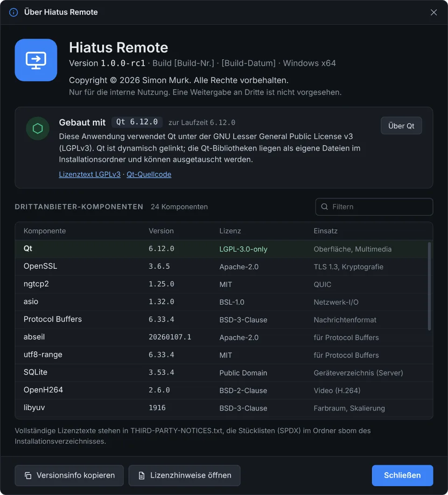The height and width of the screenshot is (495, 448).
Task: Click the Schließen button
Action: [402, 475]
